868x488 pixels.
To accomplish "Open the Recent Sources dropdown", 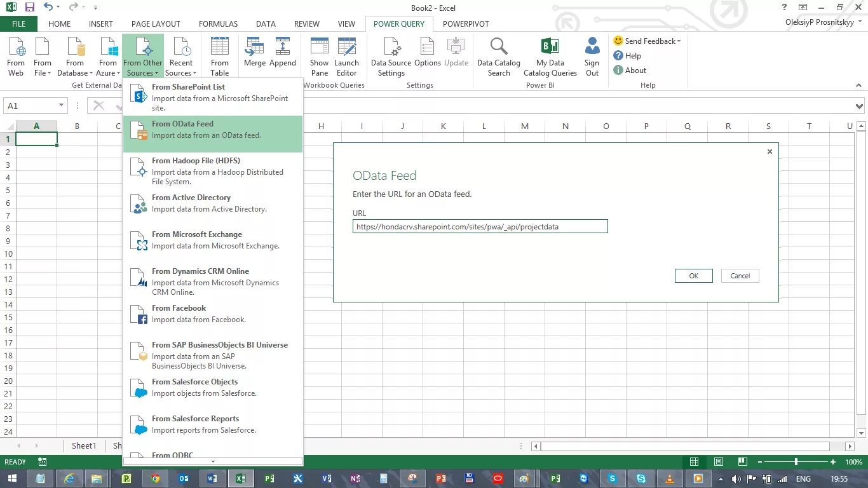I will pos(181,57).
